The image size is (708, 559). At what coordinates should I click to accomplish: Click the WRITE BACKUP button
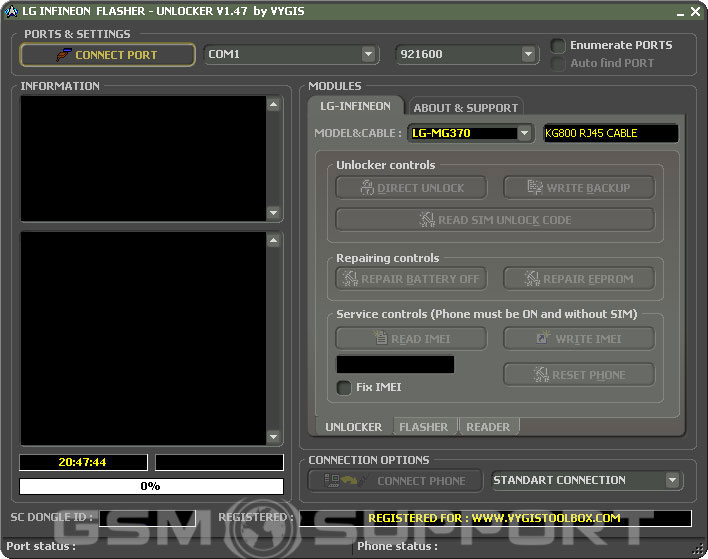(x=579, y=187)
